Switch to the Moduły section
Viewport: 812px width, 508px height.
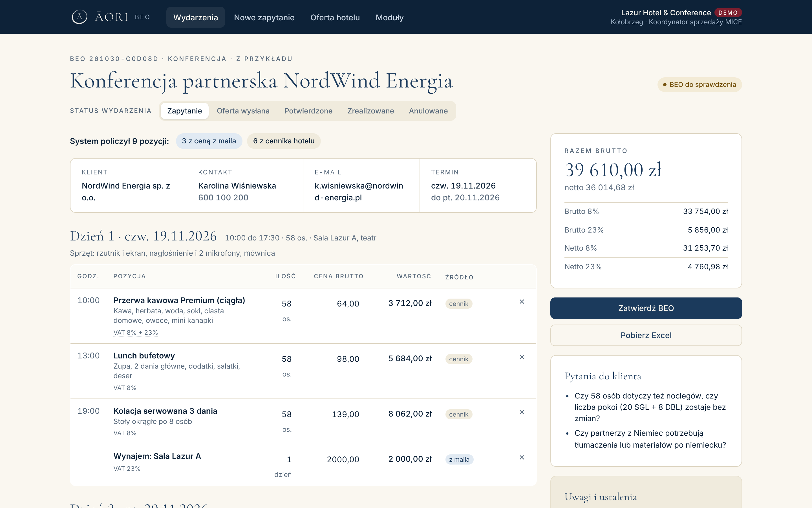390,17
